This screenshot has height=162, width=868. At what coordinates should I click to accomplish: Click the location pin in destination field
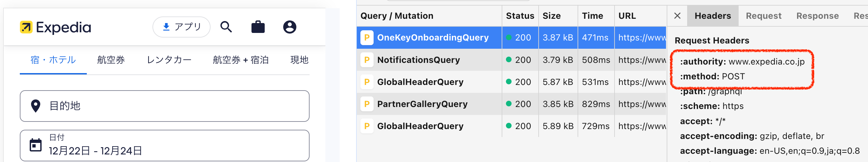pyautogui.click(x=36, y=106)
